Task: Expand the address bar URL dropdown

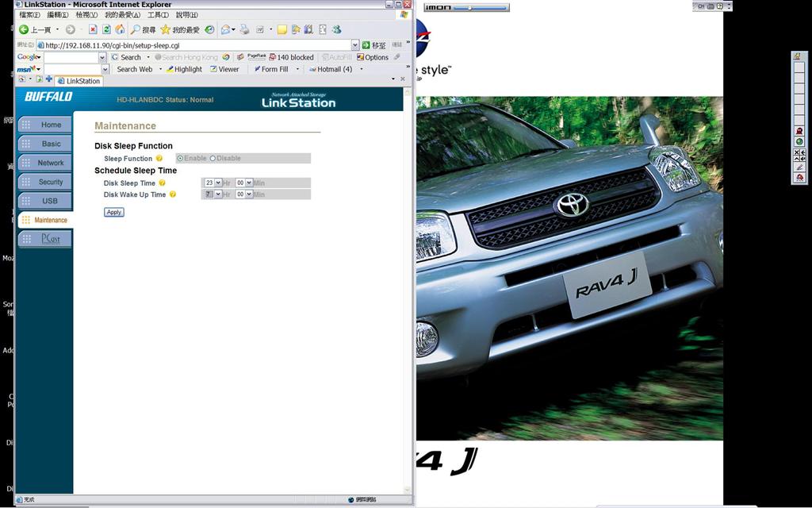Action: click(354, 45)
